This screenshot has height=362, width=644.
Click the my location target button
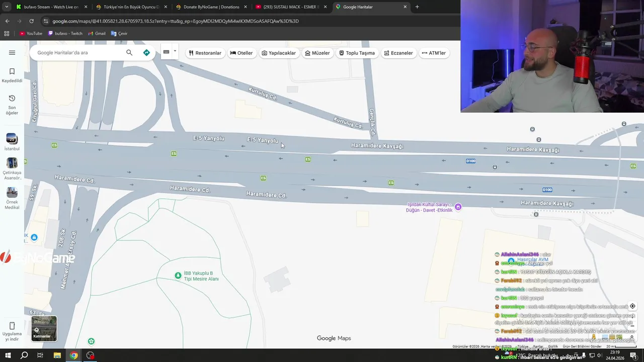click(x=632, y=306)
